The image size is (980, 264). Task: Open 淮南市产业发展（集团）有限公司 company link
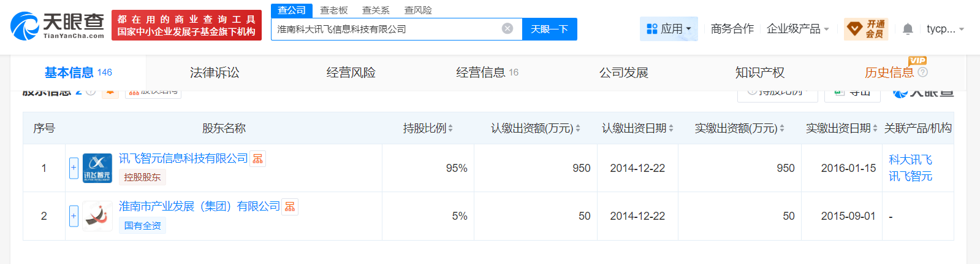point(199,206)
